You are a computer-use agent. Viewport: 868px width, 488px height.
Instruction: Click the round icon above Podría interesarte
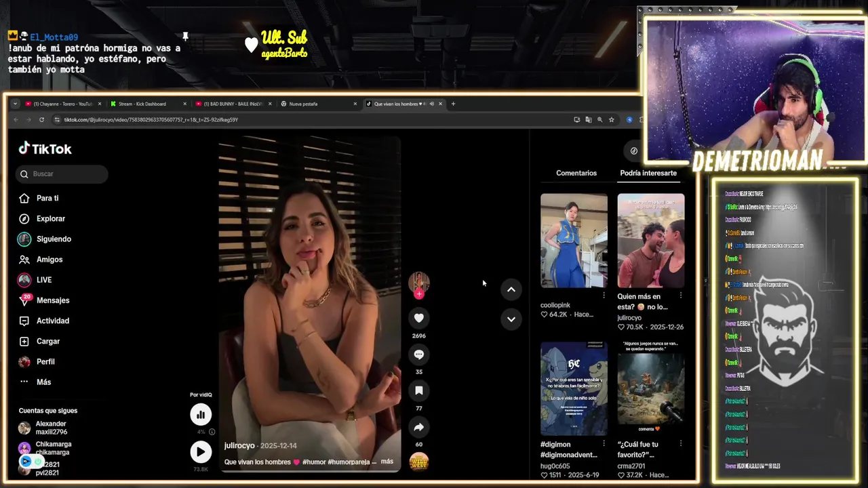[633, 150]
